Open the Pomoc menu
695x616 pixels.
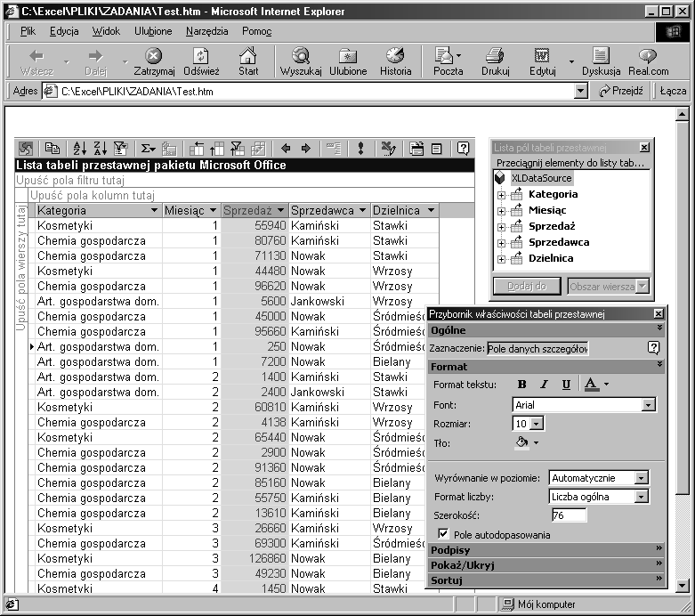256,31
